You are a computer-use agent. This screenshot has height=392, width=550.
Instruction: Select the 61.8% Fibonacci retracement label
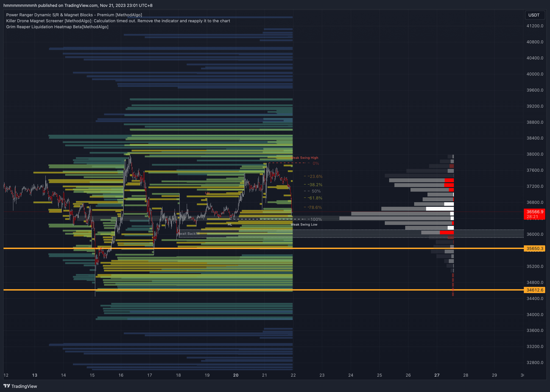[x=315, y=198]
